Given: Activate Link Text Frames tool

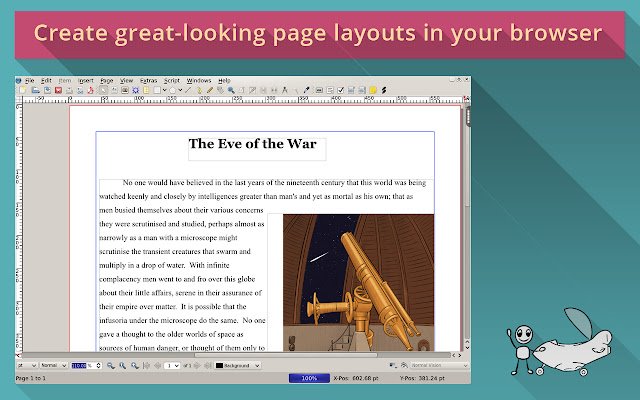Looking at the screenshot, I should [x=263, y=90].
